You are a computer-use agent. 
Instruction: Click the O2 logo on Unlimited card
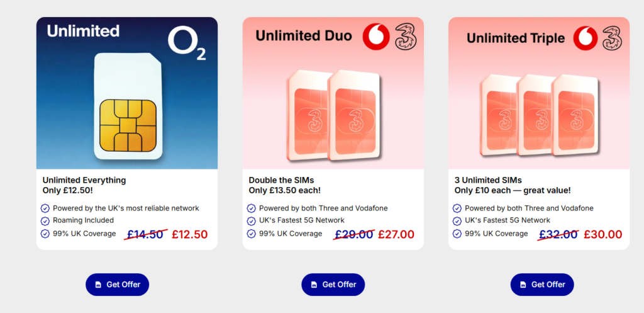(x=186, y=43)
